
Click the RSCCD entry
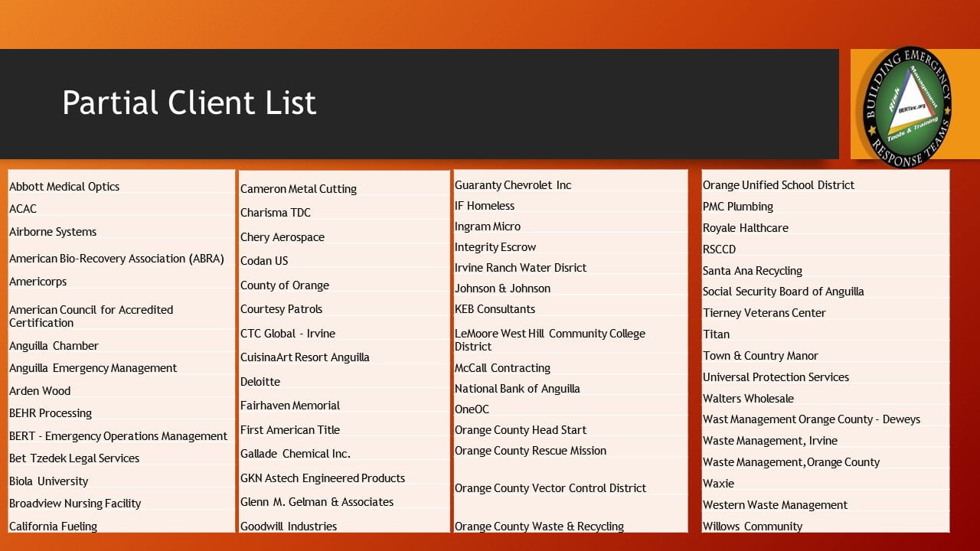(720, 249)
